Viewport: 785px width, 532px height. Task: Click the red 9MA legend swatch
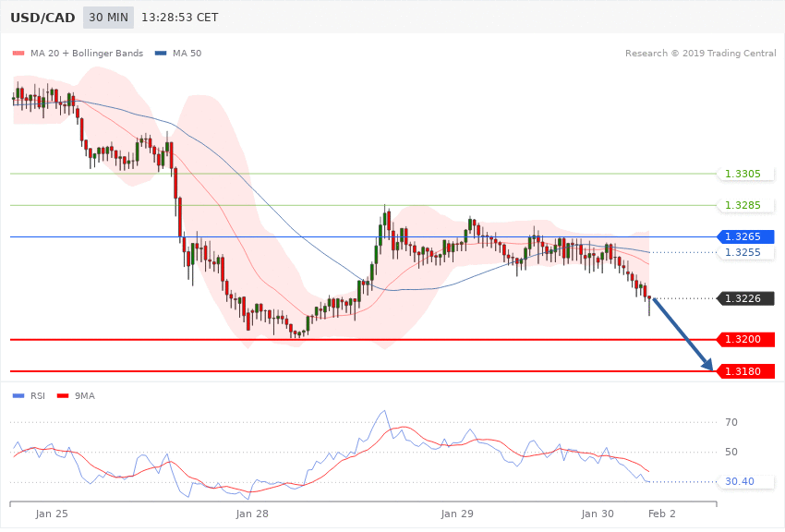(x=63, y=396)
